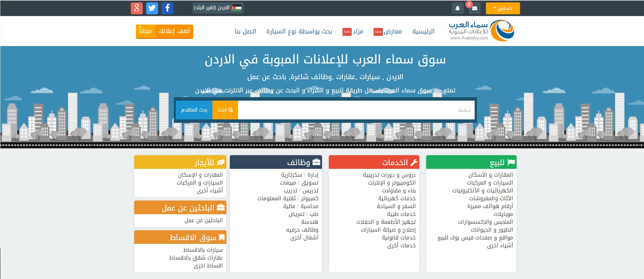This screenshot has height=279, width=644.
Task: Open خدمات قانونية link
Action: 399,238
